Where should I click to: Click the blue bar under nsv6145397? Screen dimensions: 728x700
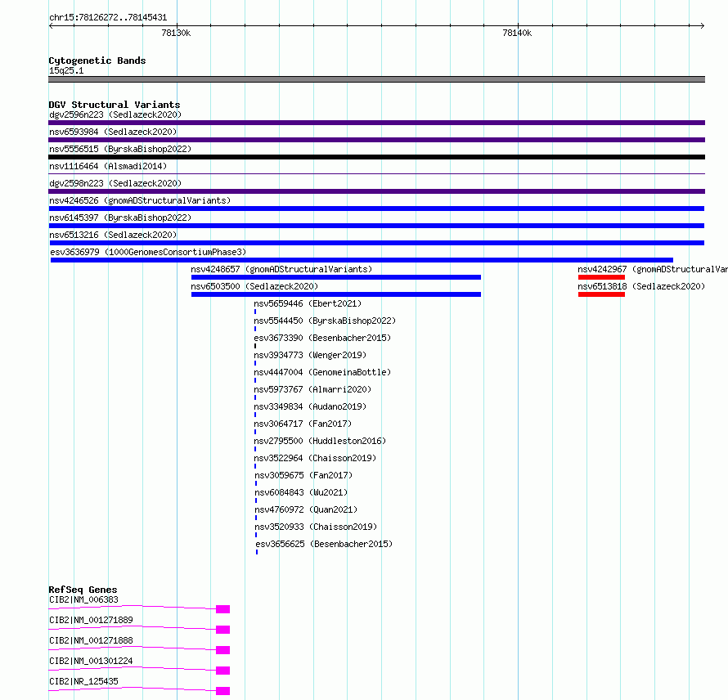click(x=376, y=226)
